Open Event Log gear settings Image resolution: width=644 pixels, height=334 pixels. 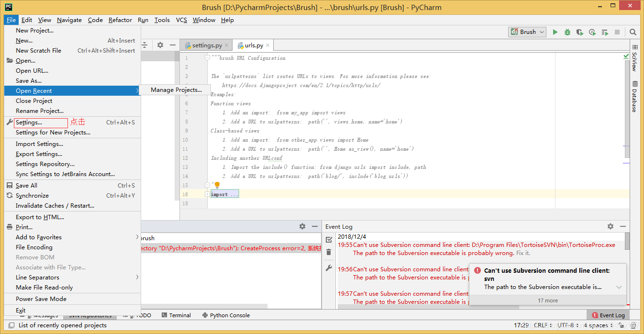pyautogui.click(x=611, y=226)
